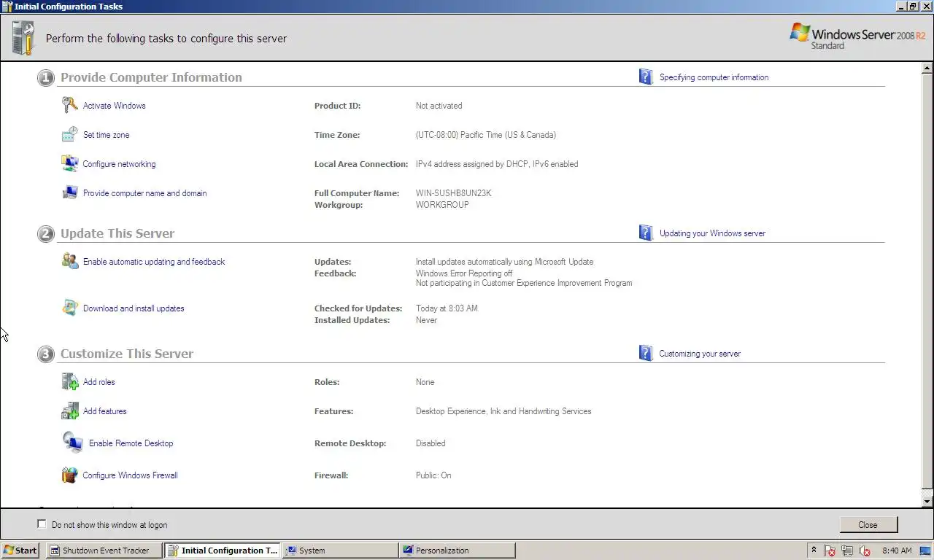The image size is (934, 560).
Task: Click the network icon beside Configure networking
Action: click(x=70, y=163)
